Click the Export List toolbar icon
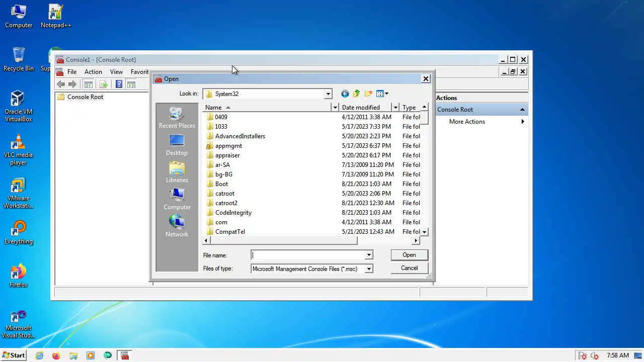 click(104, 84)
